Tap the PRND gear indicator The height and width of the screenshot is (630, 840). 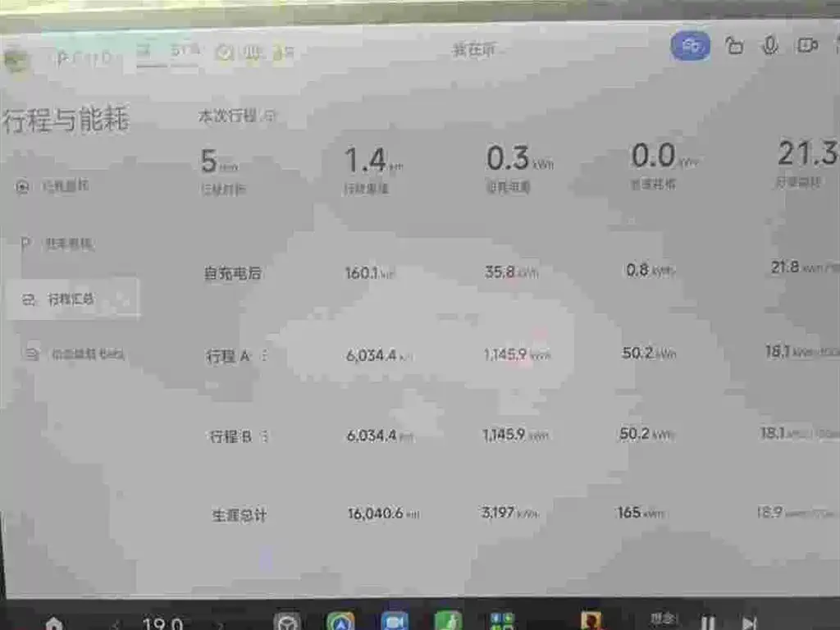coord(85,57)
